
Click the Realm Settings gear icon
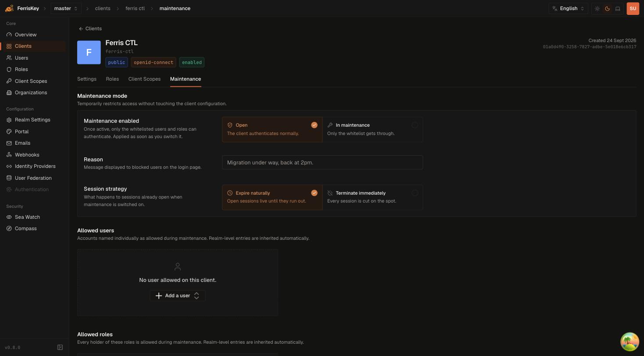tap(9, 120)
